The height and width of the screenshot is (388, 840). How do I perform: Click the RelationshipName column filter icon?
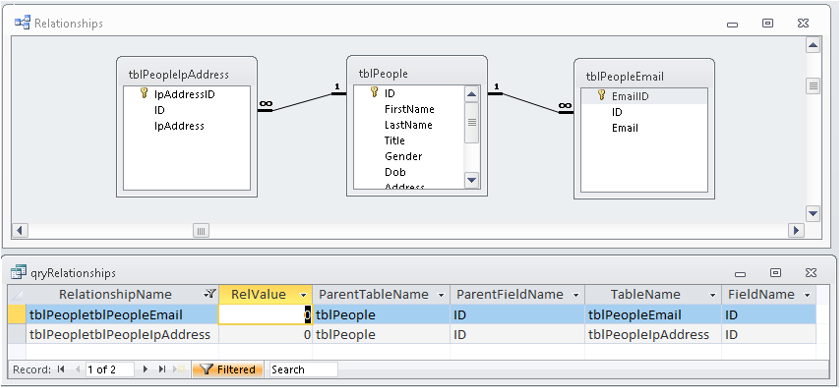[x=209, y=294]
